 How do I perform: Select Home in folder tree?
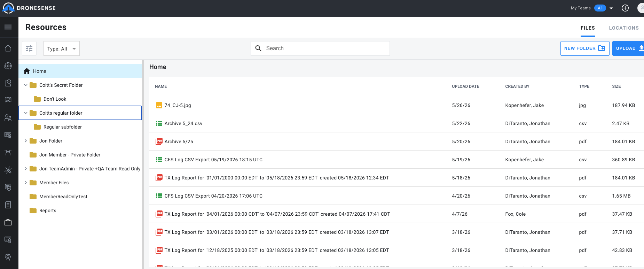[80, 71]
